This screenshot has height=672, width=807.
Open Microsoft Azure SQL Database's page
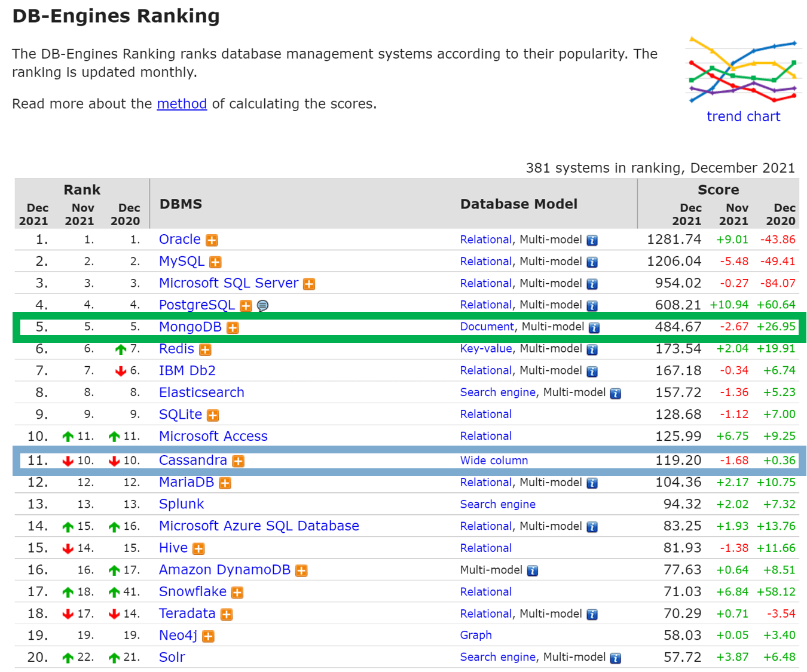[x=258, y=526]
